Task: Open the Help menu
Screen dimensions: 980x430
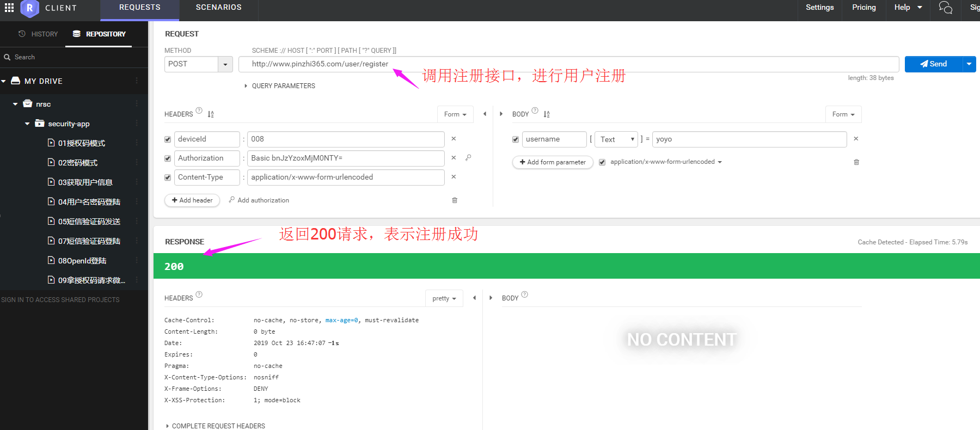Action: point(908,8)
